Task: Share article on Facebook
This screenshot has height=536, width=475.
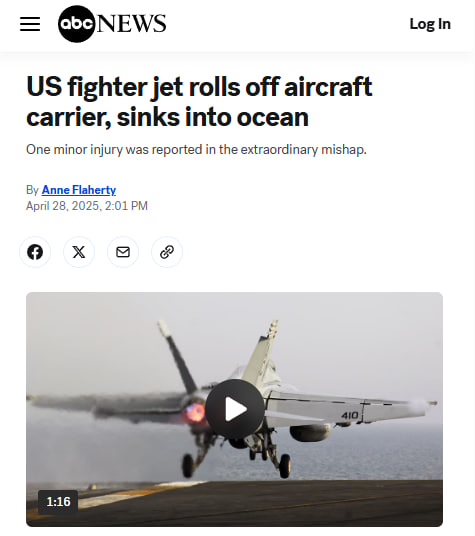Action: [x=35, y=252]
